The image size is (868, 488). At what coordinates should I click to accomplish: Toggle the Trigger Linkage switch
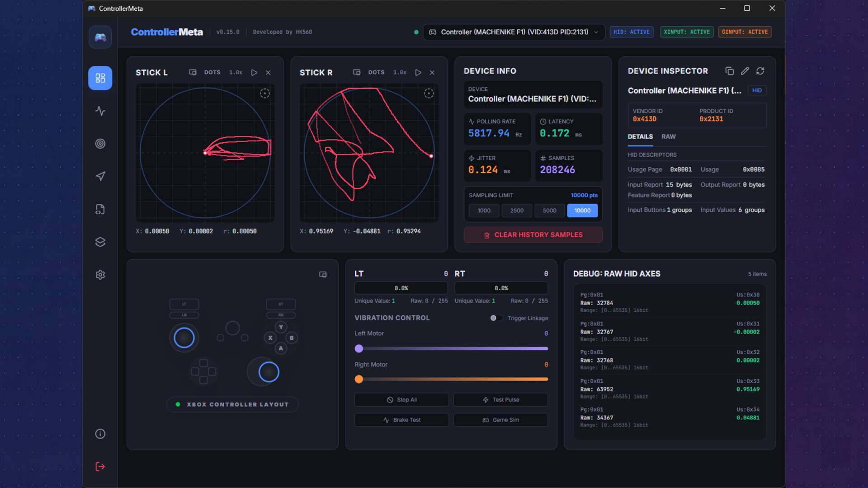[496, 318]
